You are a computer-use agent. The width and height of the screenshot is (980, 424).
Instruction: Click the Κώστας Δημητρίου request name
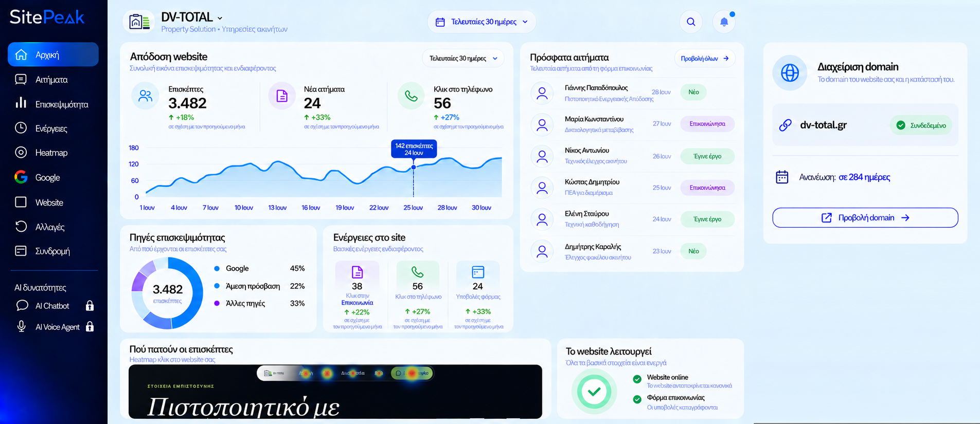click(x=592, y=182)
